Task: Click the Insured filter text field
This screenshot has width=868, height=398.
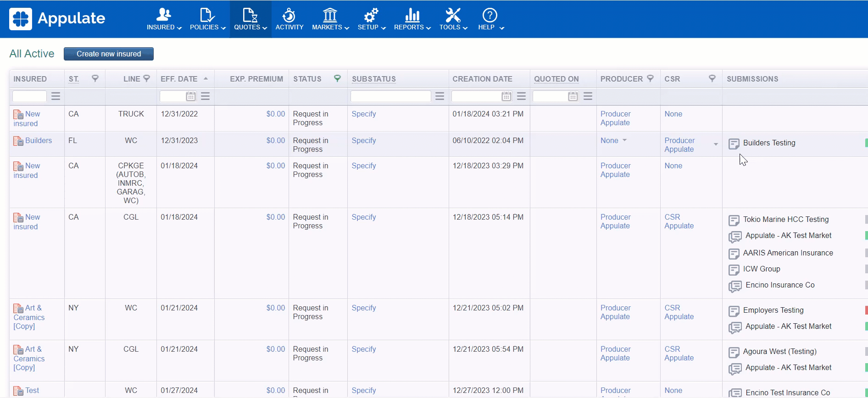Action: coord(29,96)
